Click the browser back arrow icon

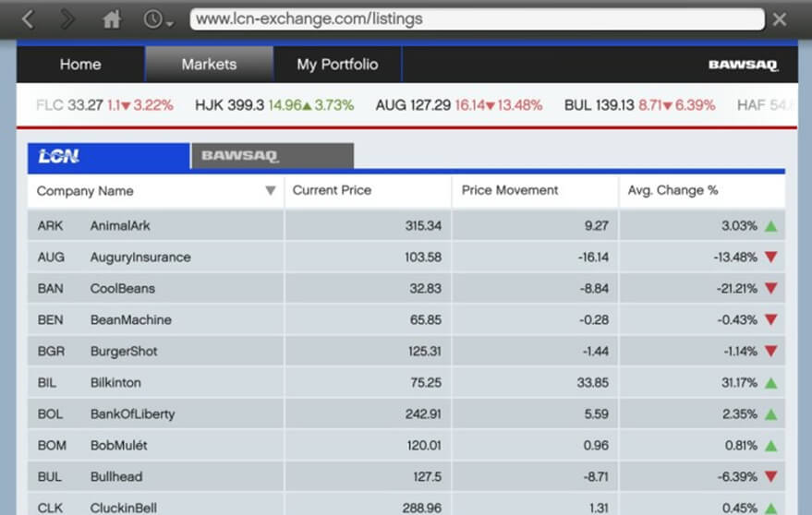click(28, 19)
